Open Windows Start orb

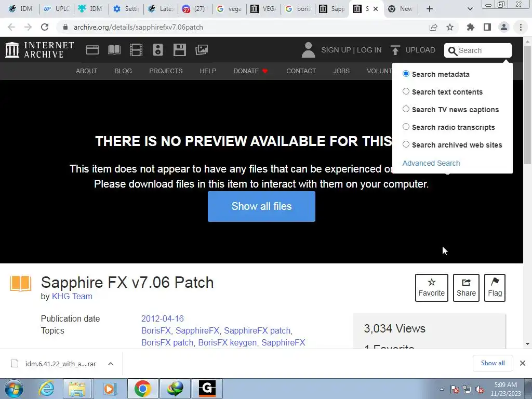[x=14, y=389]
